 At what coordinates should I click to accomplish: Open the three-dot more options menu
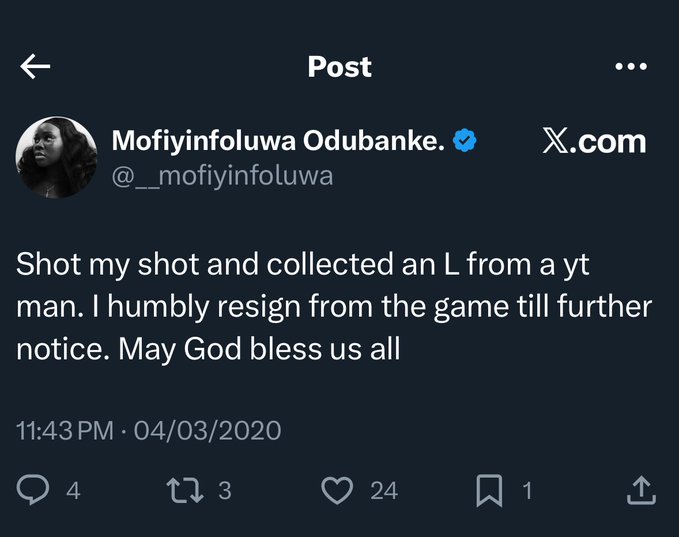(631, 67)
